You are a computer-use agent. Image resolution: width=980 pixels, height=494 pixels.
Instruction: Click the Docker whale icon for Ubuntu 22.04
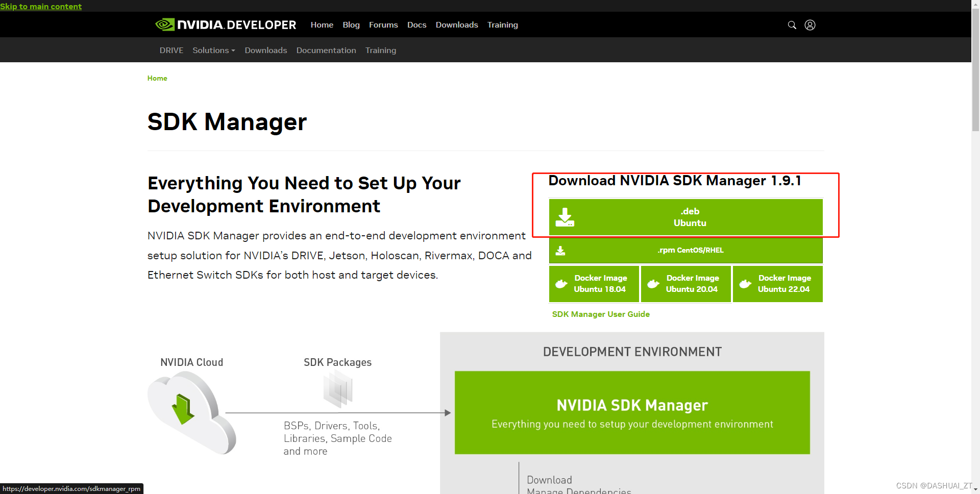tap(745, 284)
